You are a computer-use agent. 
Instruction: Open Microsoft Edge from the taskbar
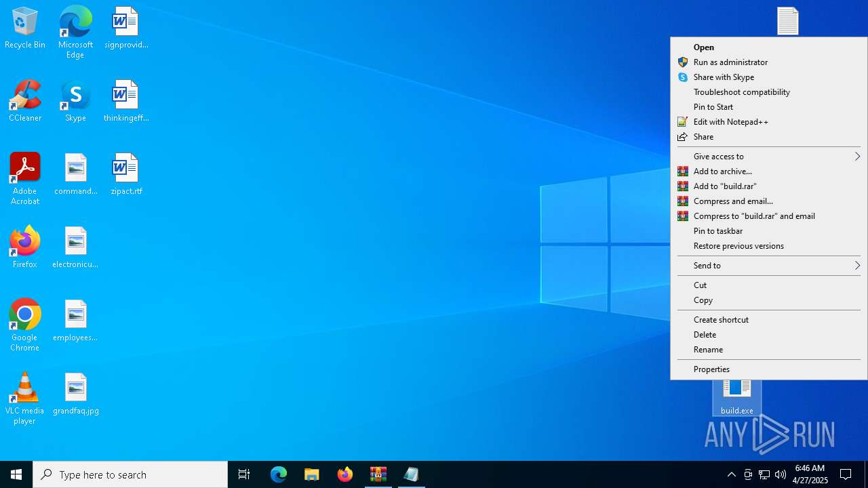point(279,474)
